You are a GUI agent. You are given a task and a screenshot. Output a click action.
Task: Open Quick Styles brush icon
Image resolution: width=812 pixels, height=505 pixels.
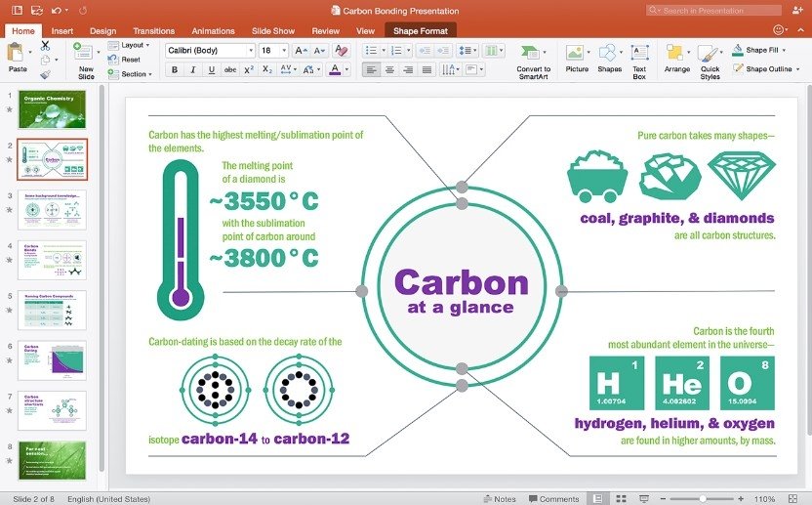point(707,53)
